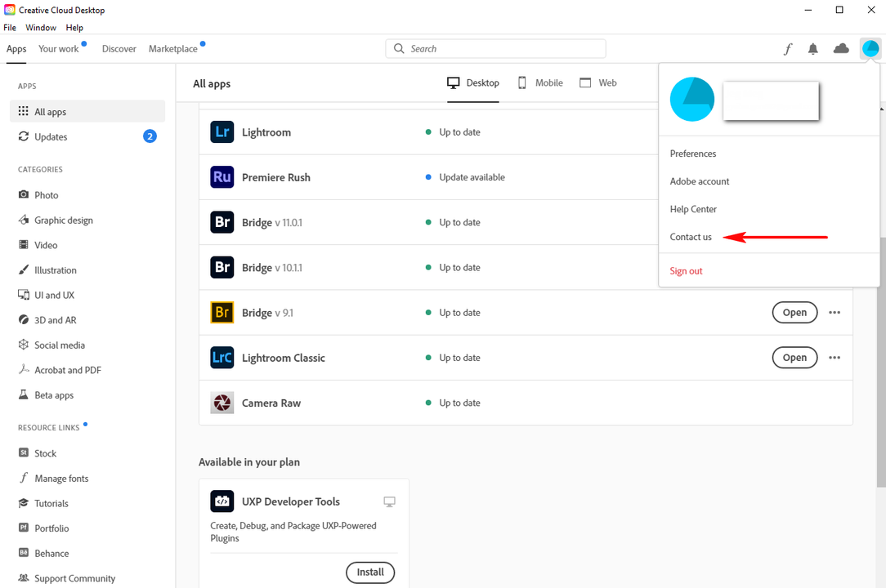Click the Camera Raw icon
The image size is (886, 588).
click(x=222, y=403)
